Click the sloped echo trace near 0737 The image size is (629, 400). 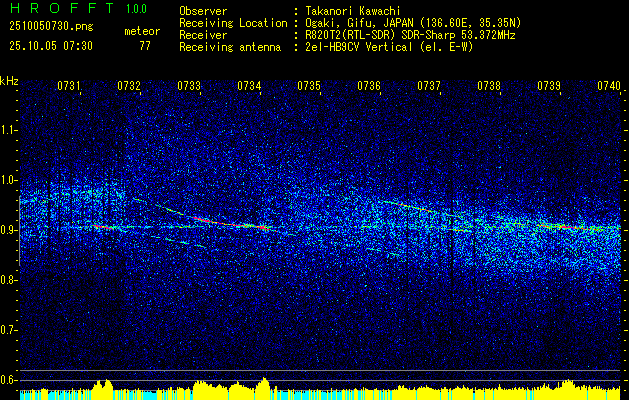click(x=417, y=209)
